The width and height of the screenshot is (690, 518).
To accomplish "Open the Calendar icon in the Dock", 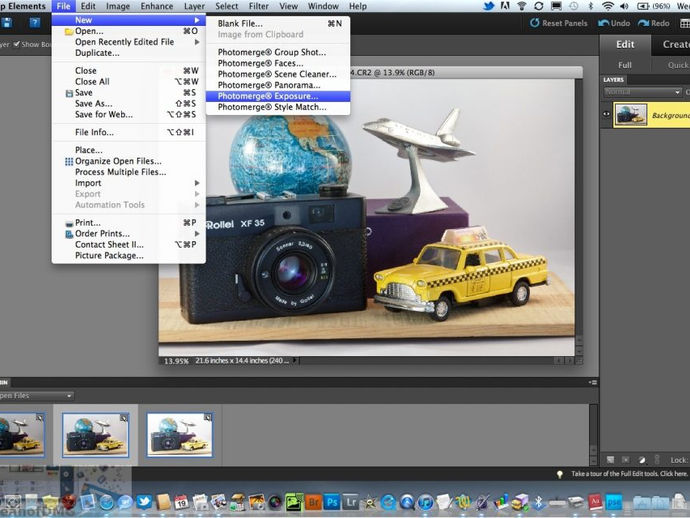I will click(181, 502).
